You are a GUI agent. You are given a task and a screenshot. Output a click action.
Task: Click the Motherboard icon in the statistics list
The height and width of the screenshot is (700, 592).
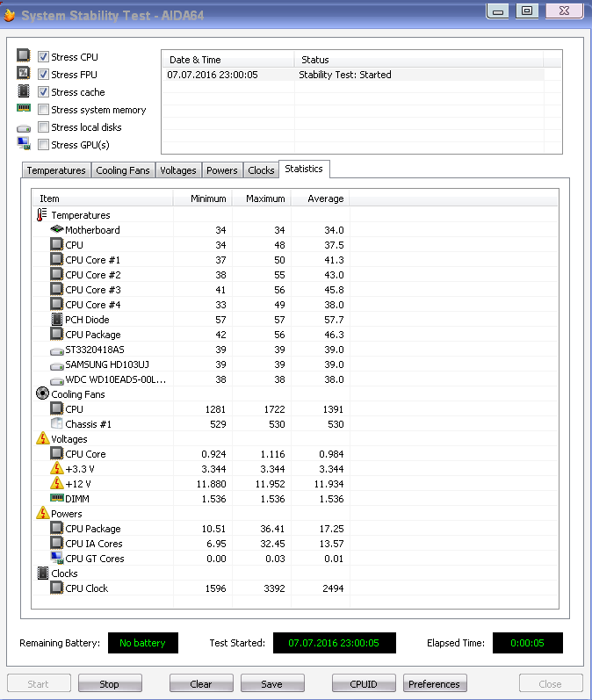pos(57,229)
